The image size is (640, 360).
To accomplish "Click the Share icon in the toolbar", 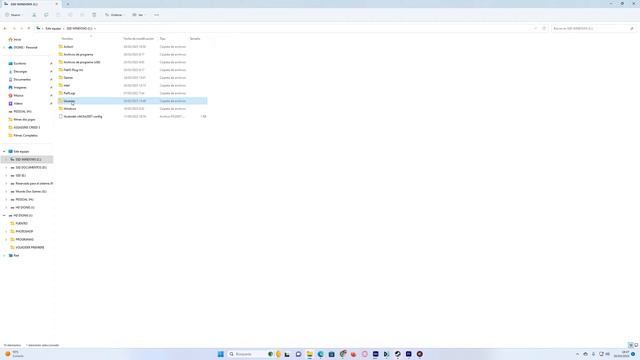I will (x=82, y=15).
